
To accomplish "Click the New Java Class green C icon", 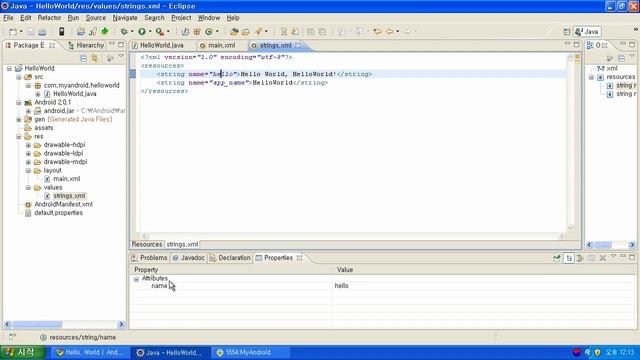I will coord(209,31).
